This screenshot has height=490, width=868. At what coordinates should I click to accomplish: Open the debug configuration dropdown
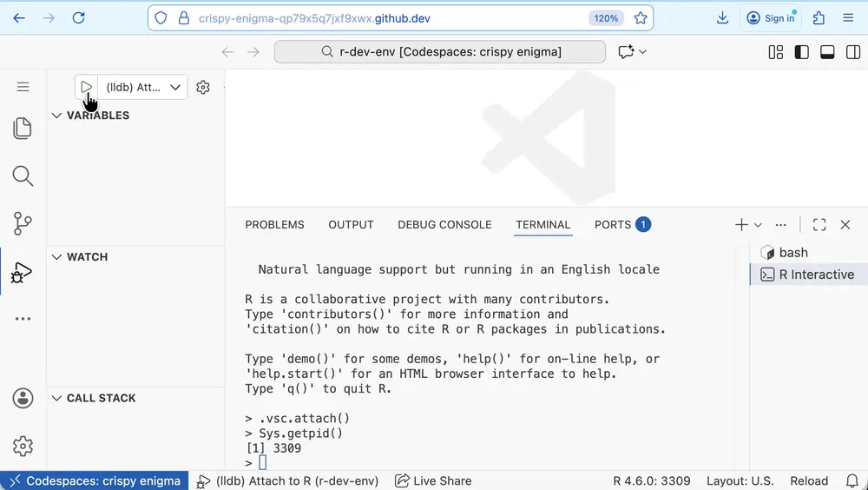pos(175,87)
